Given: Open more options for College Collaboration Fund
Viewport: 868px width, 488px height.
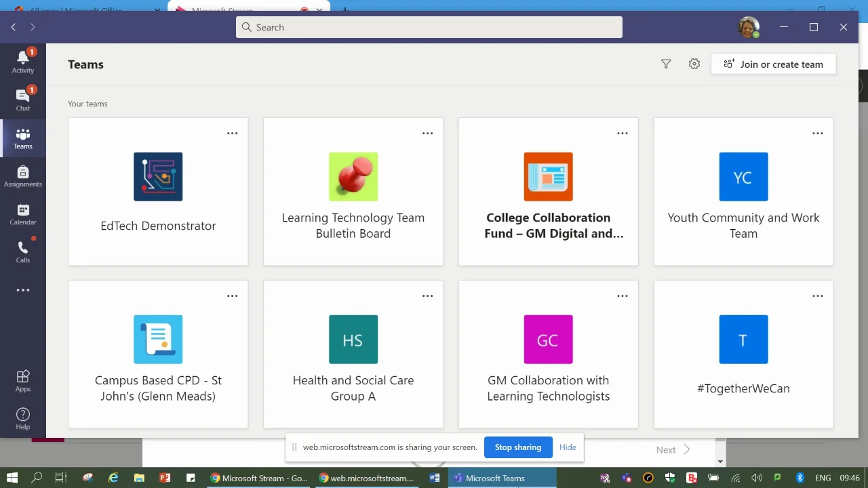Looking at the screenshot, I should point(623,134).
